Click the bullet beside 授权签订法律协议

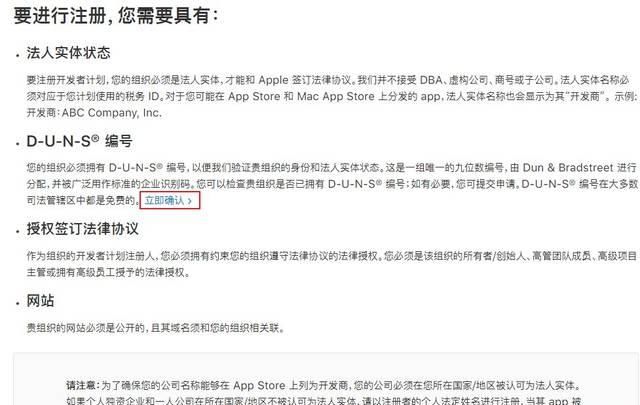coord(18,231)
